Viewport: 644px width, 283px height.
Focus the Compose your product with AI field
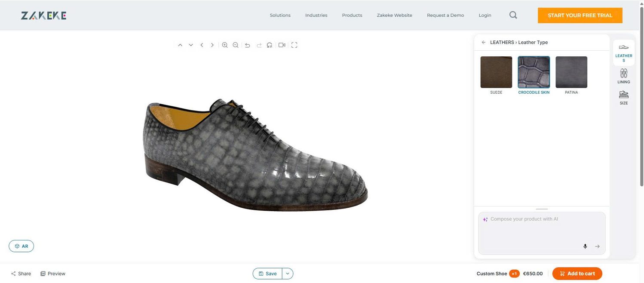pyautogui.click(x=542, y=233)
